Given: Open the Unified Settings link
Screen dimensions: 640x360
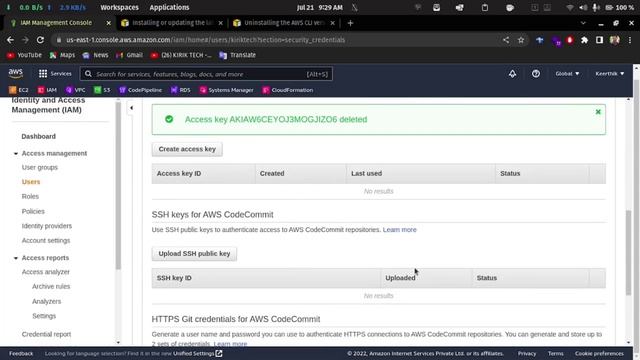Looking at the screenshot, I should [x=198, y=353].
